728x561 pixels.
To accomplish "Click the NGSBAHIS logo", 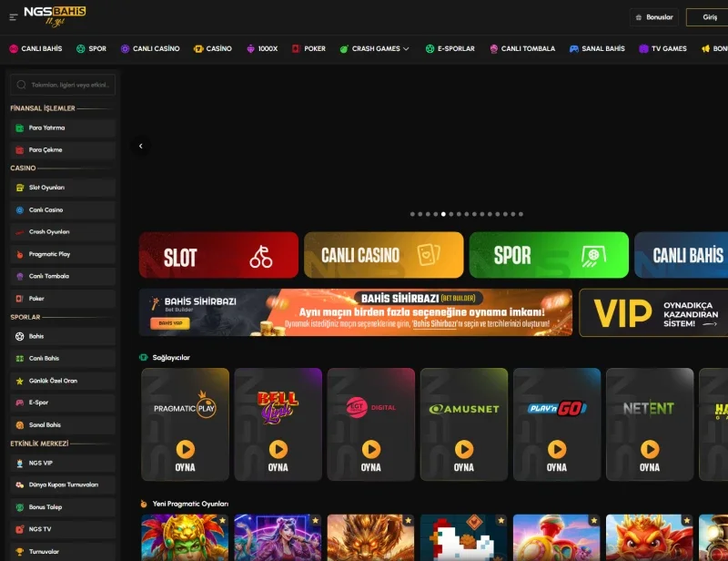I will tap(55, 16).
